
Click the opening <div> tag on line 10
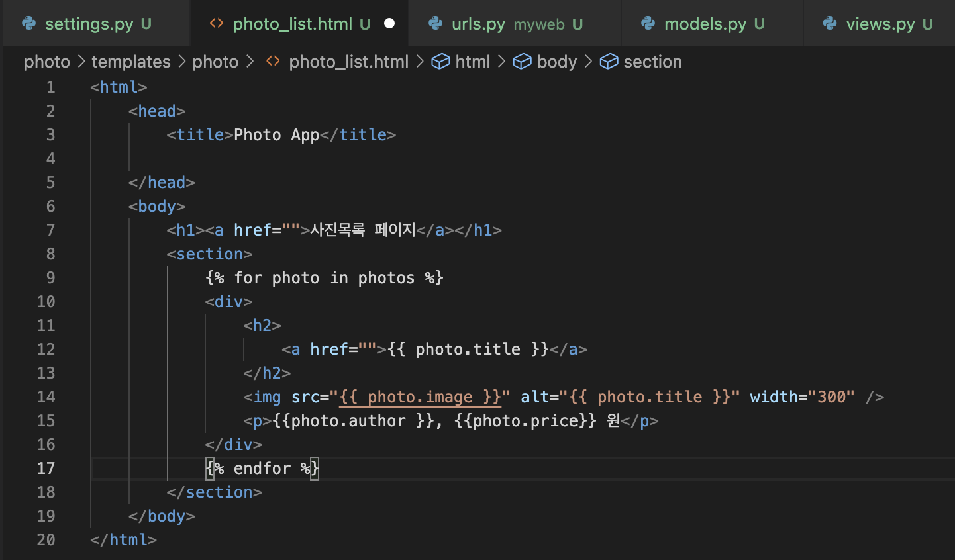[x=228, y=302]
